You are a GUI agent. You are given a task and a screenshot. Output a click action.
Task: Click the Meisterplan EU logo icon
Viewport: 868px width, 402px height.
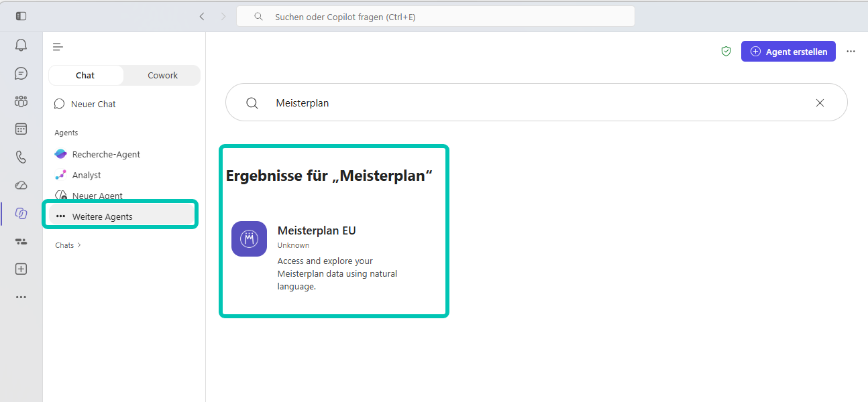249,239
